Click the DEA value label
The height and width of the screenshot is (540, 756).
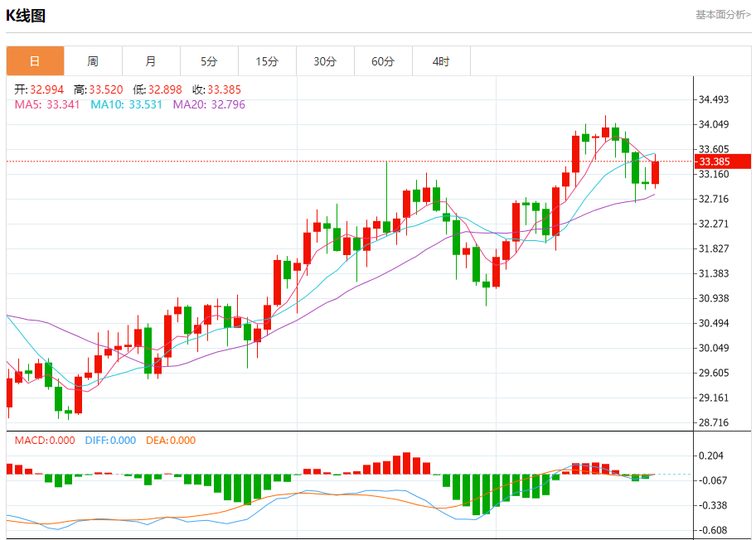click(171, 441)
